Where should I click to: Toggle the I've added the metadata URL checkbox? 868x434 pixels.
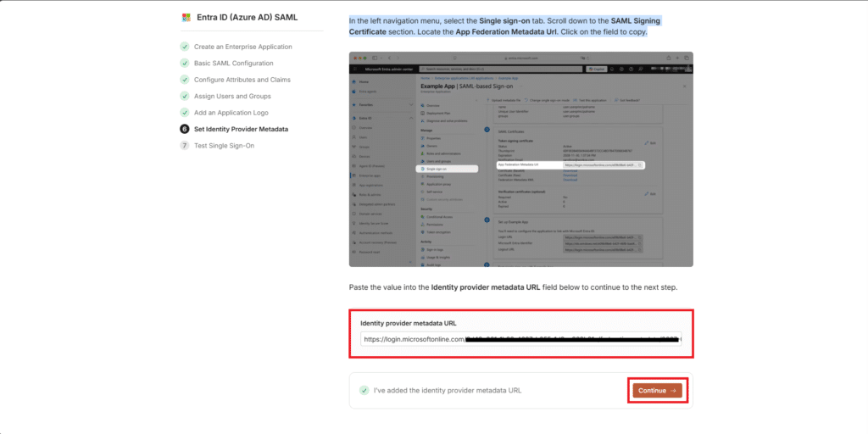pyautogui.click(x=364, y=390)
